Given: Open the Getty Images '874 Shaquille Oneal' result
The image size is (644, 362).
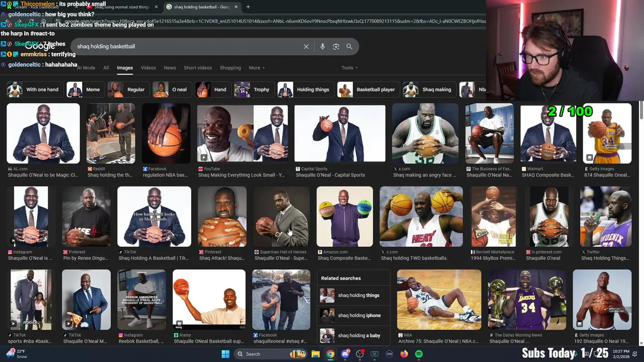Looking at the screenshot, I should point(607,134).
